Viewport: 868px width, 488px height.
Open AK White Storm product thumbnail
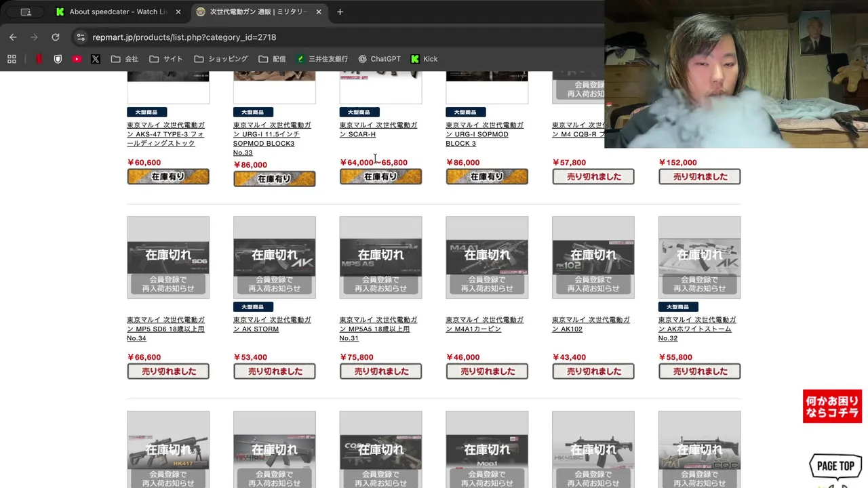click(x=700, y=258)
